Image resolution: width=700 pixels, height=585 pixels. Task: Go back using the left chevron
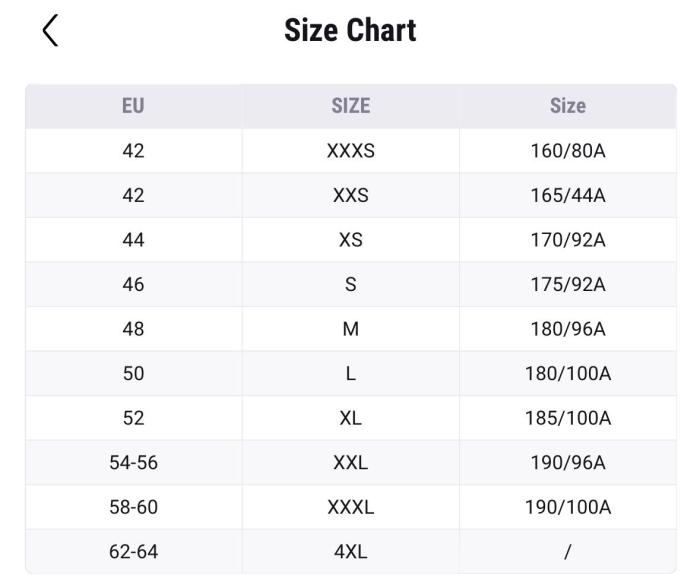click(x=50, y=31)
